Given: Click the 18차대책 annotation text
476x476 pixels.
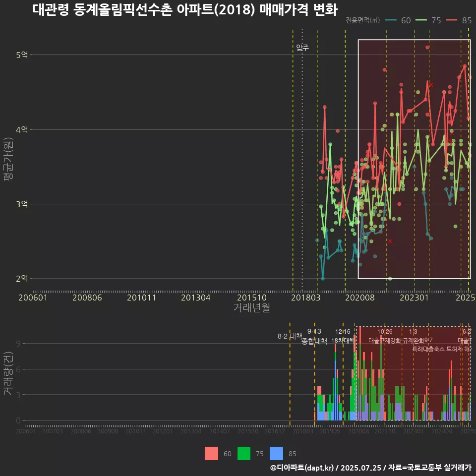Looking at the screenshot, I should pyautogui.click(x=343, y=341).
